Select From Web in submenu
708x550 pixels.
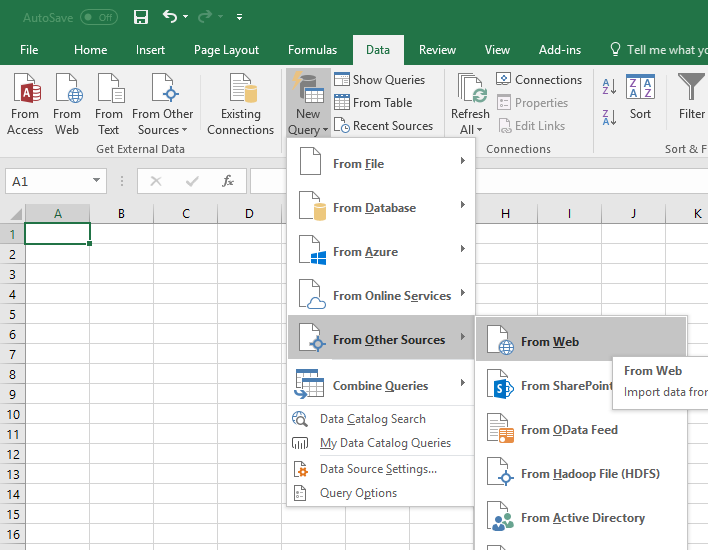coord(581,340)
